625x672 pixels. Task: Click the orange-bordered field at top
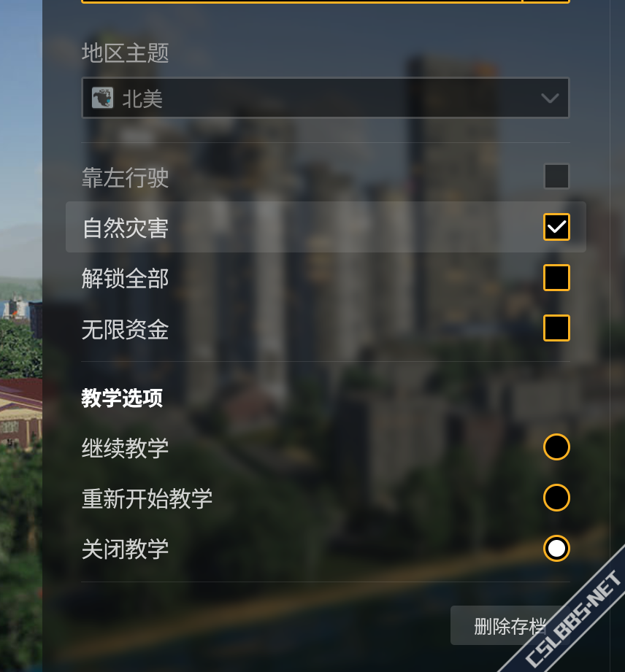(x=326, y=1)
